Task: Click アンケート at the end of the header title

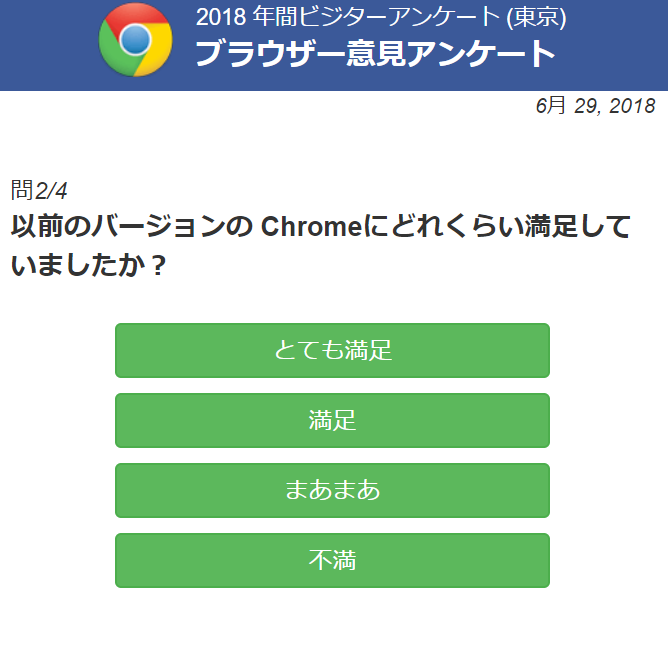Action: (481, 54)
